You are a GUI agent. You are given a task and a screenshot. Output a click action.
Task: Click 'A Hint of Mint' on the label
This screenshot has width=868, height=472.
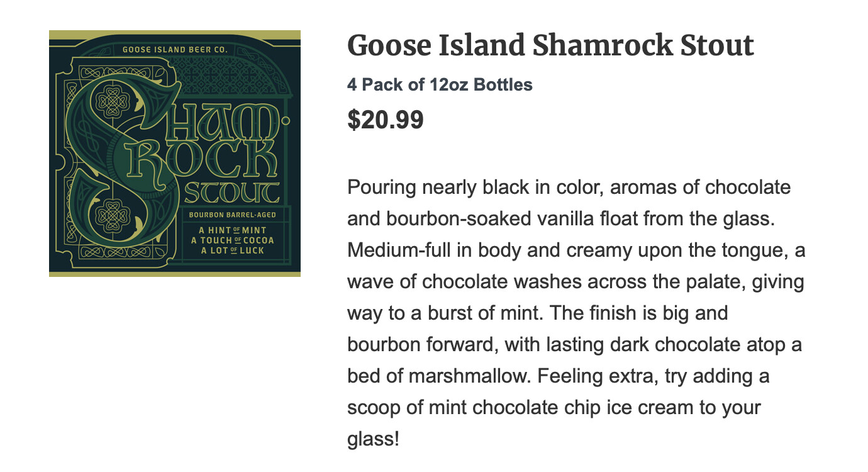pyautogui.click(x=232, y=230)
